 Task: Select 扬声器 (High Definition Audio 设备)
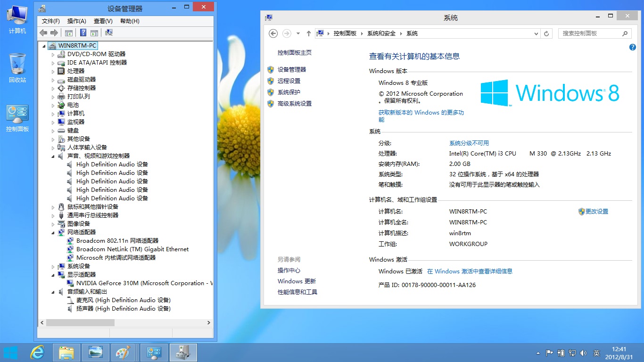(x=124, y=309)
